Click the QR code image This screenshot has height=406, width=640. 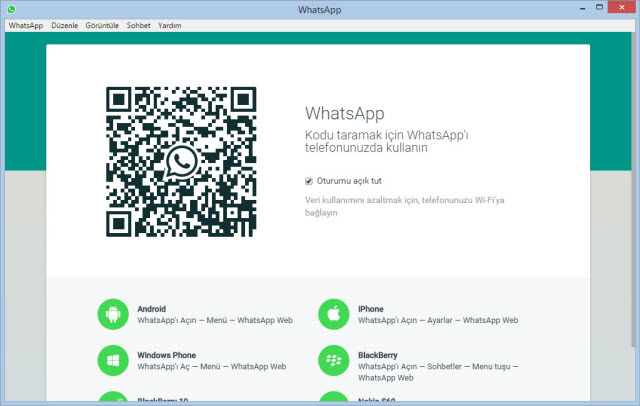click(181, 162)
